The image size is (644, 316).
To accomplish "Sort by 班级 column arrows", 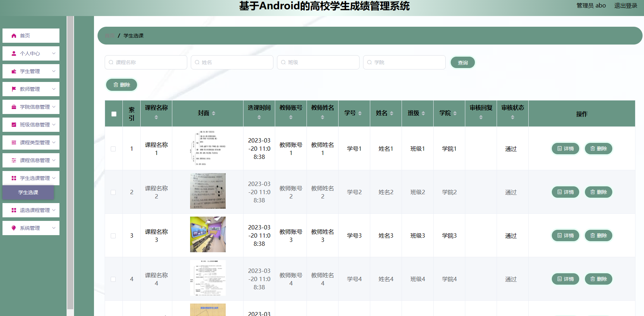I will point(423,113).
